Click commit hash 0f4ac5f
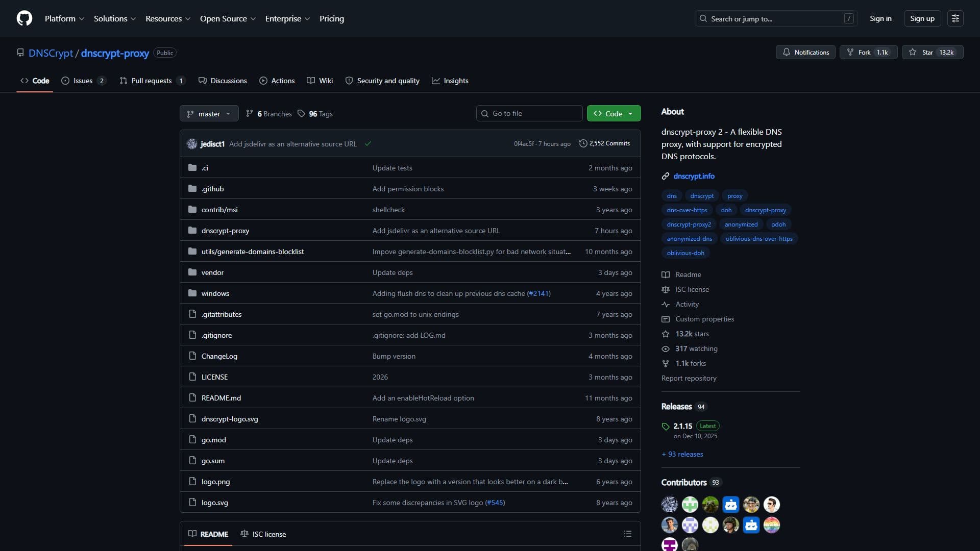Screen dimensions: 980x551 point(524,144)
